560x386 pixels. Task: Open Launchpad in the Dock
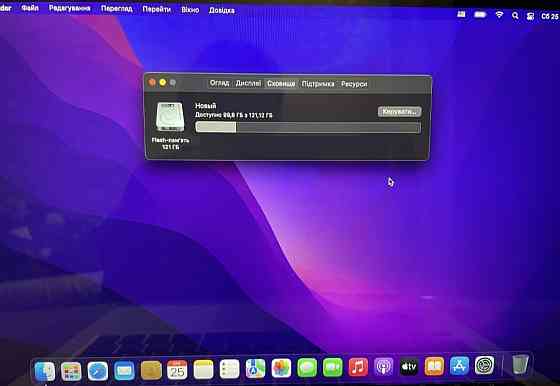(71, 371)
